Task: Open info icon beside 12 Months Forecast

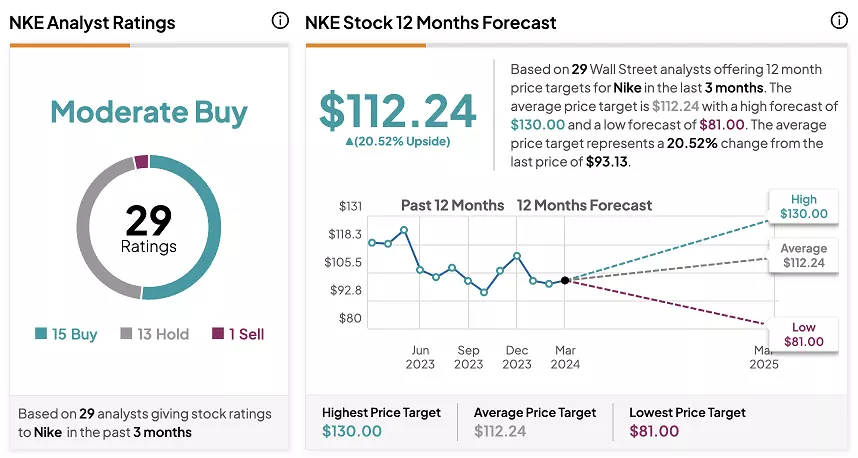Action: pos(839,21)
